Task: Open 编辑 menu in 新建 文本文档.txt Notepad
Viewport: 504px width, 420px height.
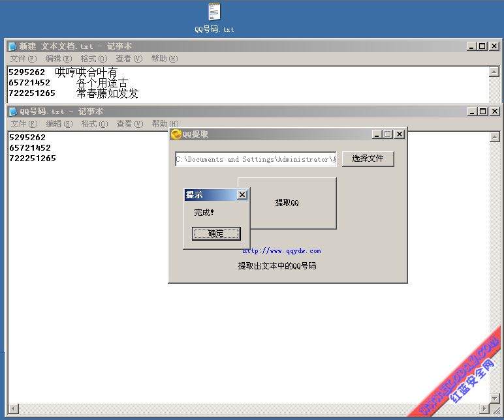Action: [x=59, y=59]
